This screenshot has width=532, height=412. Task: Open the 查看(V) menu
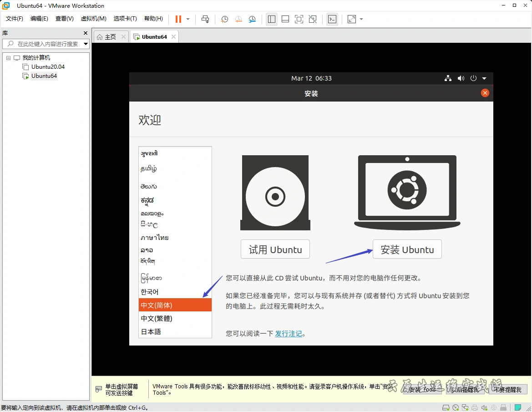65,19
